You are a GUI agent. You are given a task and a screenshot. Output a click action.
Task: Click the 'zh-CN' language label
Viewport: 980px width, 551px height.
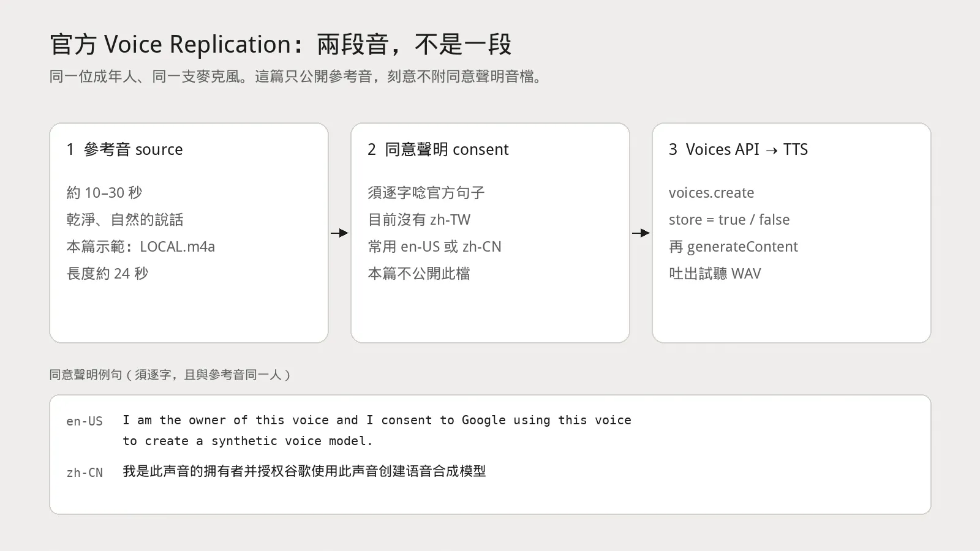pyautogui.click(x=85, y=473)
